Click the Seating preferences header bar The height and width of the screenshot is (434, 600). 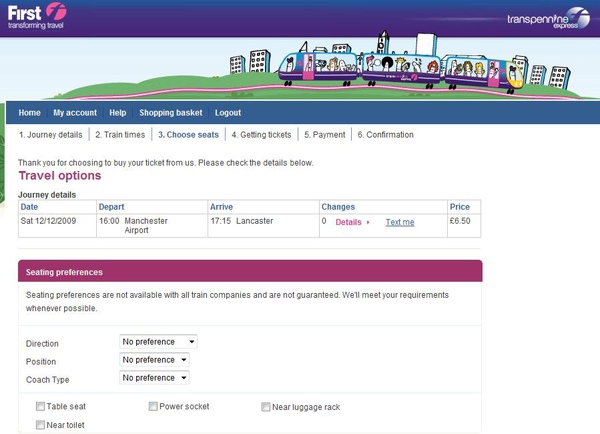pyautogui.click(x=250, y=271)
